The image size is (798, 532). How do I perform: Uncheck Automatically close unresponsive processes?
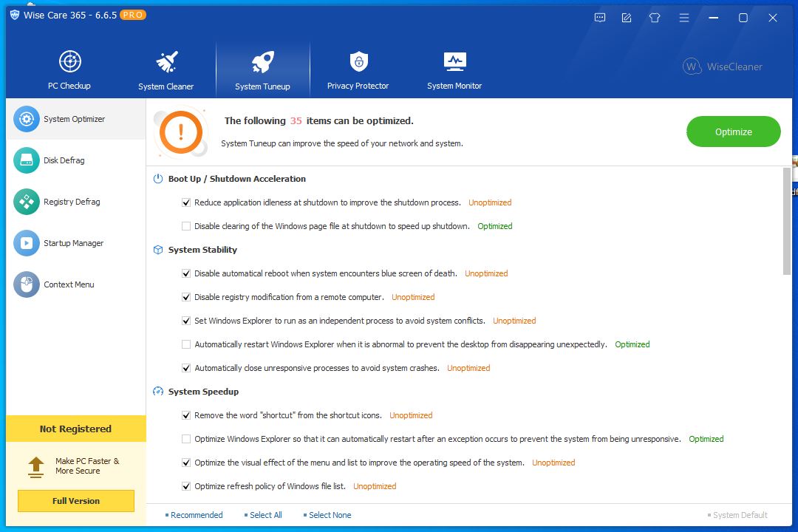point(186,368)
